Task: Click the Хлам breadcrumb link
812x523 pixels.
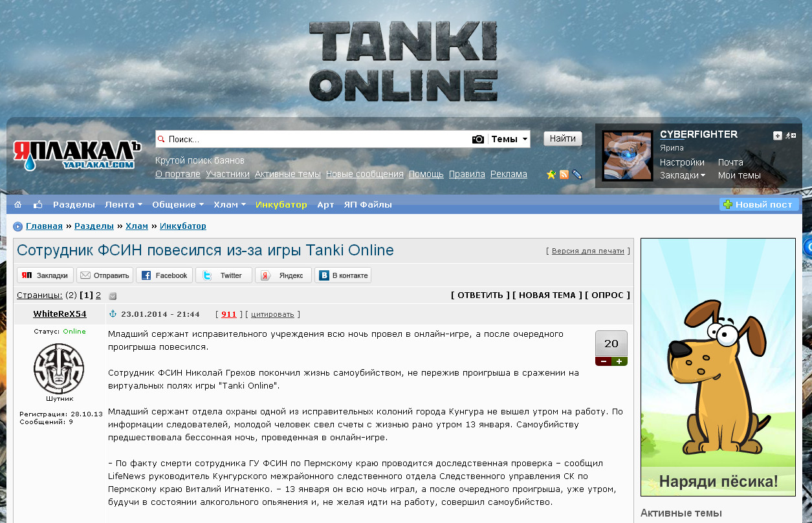Action: tap(137, 226)
